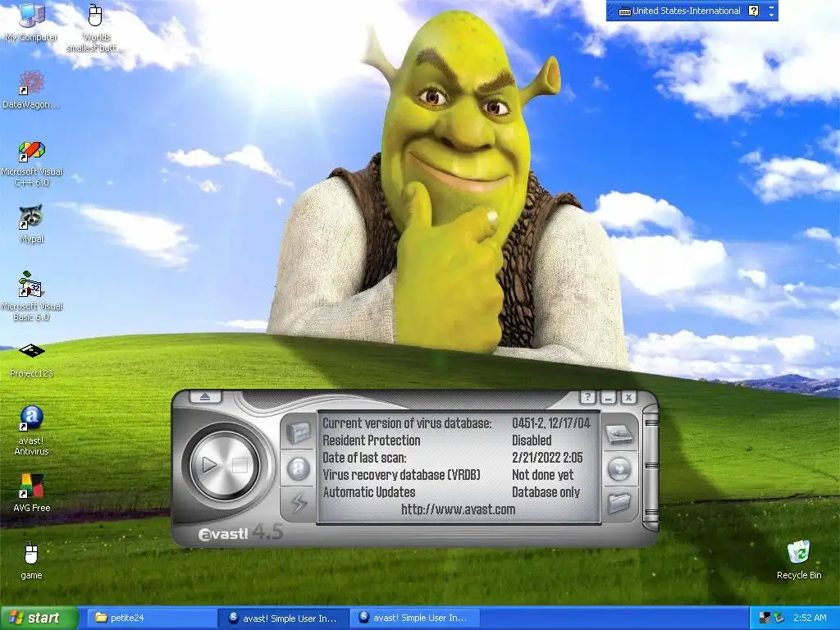
Task: Select the DataWagon desktop shortcut
Action: 31,90
